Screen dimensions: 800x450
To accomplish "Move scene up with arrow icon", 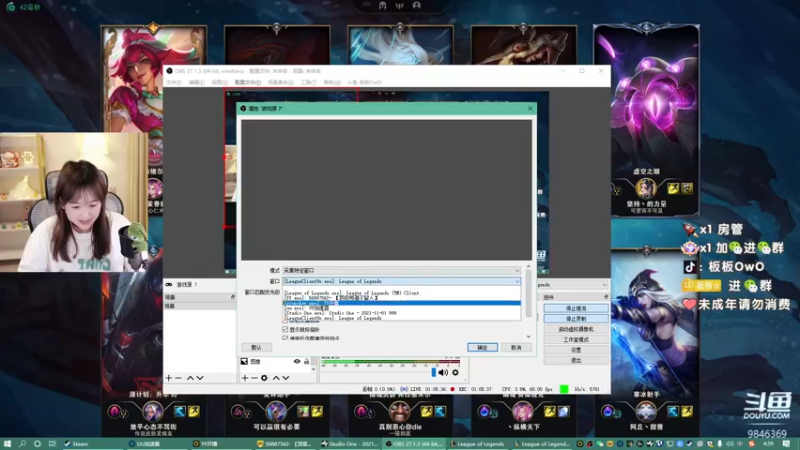I will (x=190, y=378).
